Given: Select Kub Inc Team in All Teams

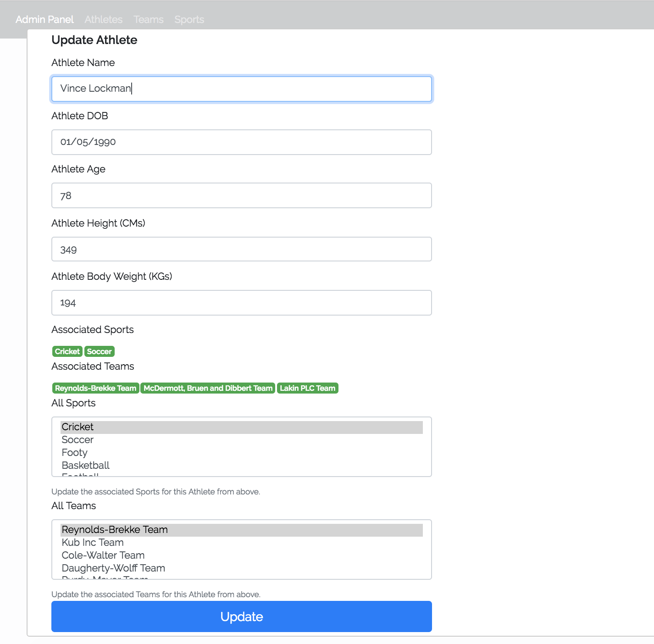Looking at the screenshot, I should pos(93,543).
